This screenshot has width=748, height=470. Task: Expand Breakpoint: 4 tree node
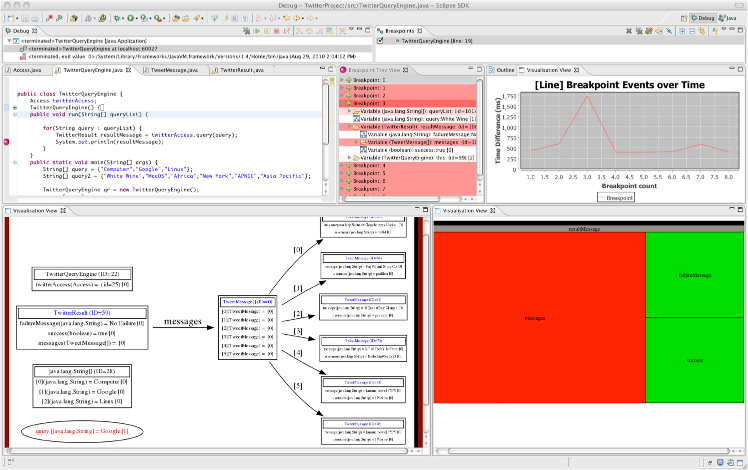(x=342, y=166)
